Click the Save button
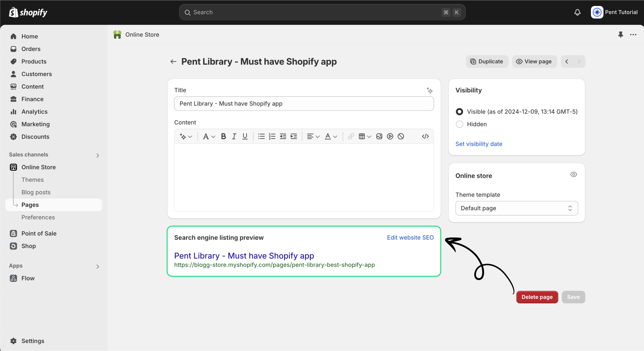Viewport: 644px width, 351px height. (x=573, y=297)
